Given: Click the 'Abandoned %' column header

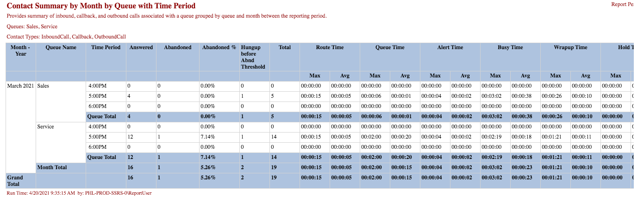Looking at the screenshot, I should click(219, 47).
